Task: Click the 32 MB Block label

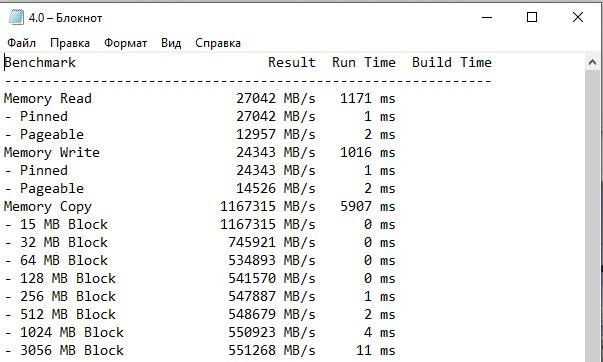Action: point(64,242)
